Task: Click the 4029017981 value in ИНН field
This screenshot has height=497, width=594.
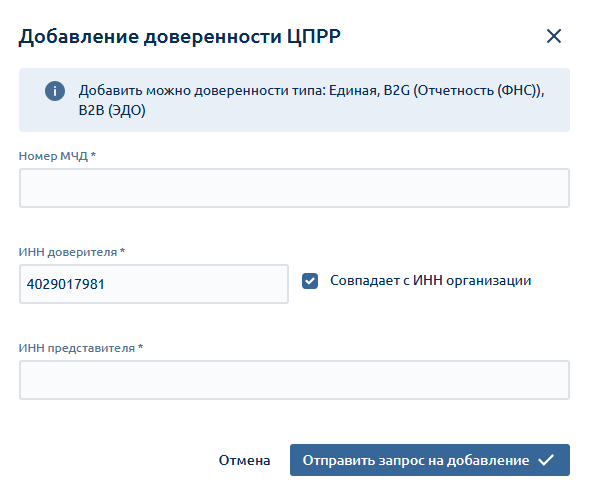Action: point(66,284)
